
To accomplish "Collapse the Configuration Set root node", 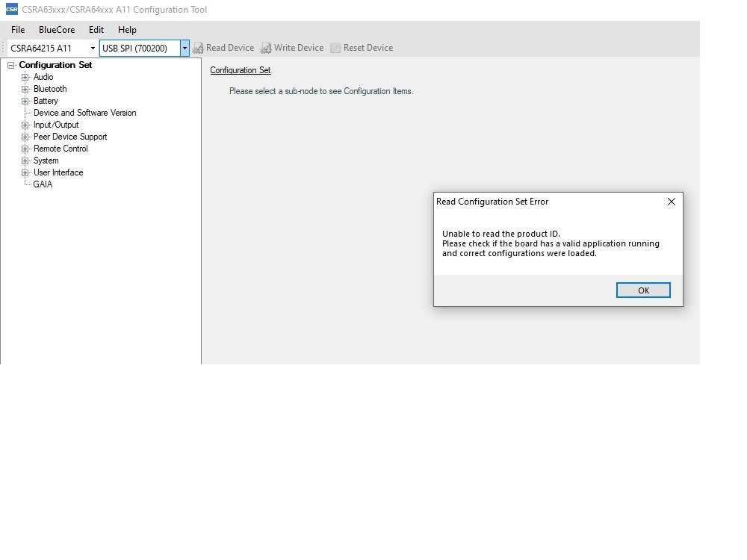I will [x=10, y=65].
